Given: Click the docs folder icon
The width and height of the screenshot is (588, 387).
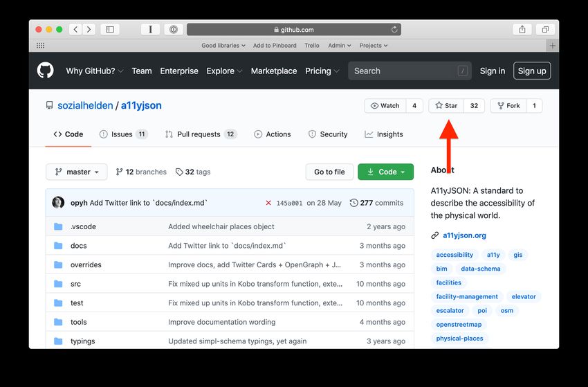Looking at the screenshot, I should coord(58,246).
